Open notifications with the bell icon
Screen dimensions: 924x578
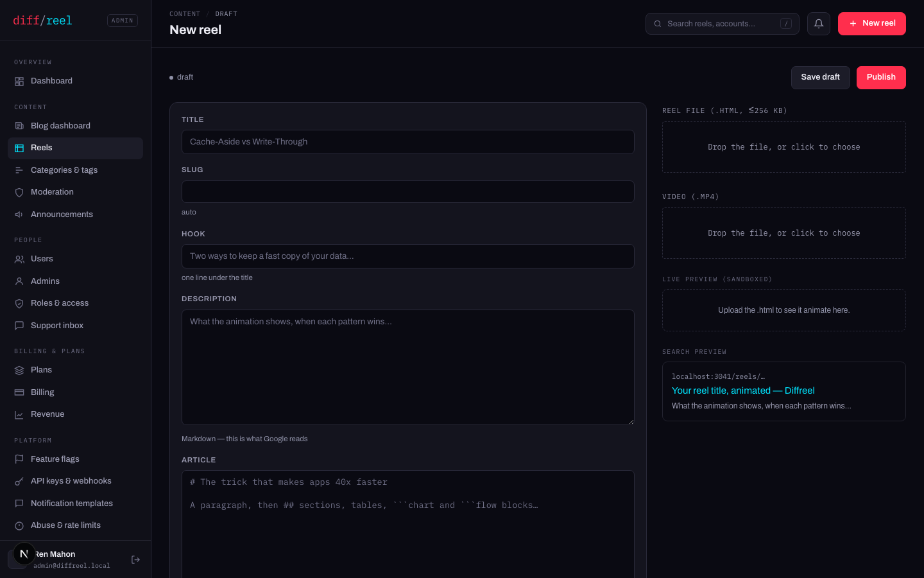[819, 24]
